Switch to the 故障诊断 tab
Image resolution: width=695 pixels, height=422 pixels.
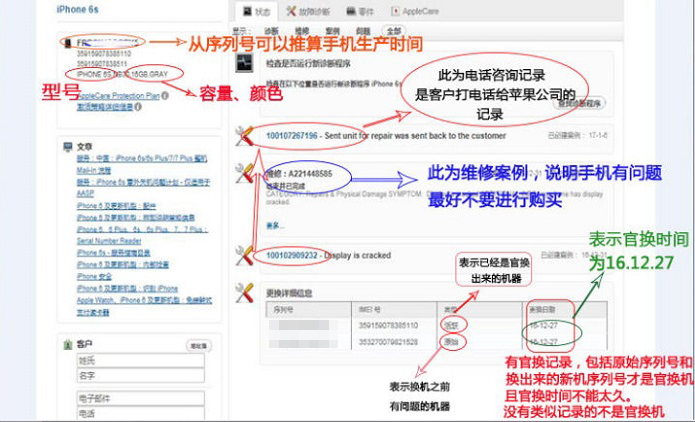tap(308, 12)
